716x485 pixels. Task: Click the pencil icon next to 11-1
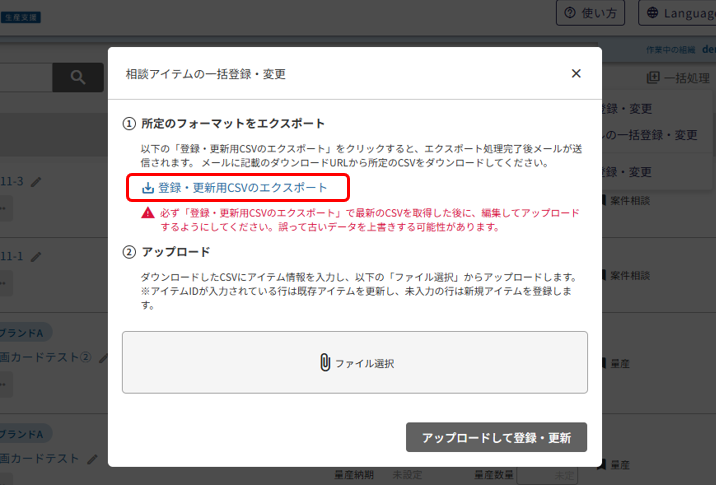click(37, 257)
